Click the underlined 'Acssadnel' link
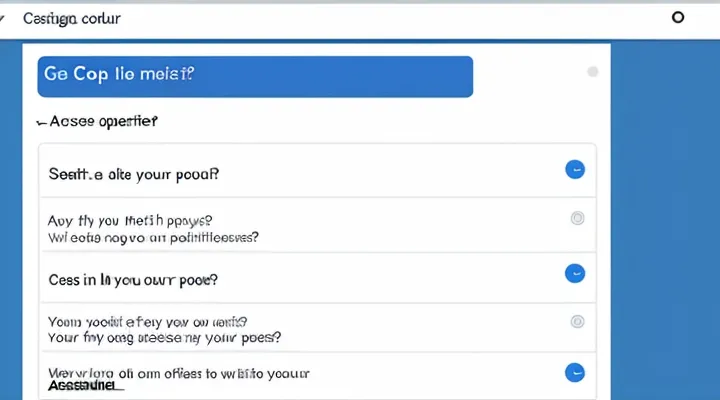The height and width of the screenshot is (400, 720). tap(84, 385)
